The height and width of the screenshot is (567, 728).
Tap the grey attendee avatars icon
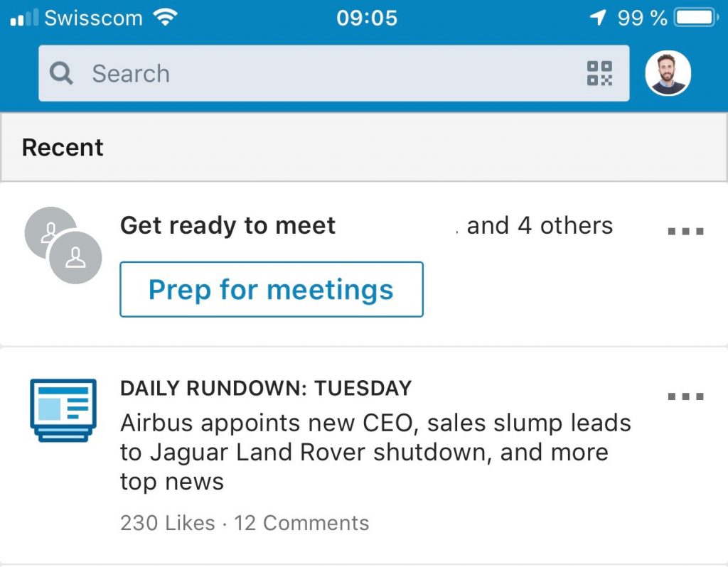click(x=63, y=245)
